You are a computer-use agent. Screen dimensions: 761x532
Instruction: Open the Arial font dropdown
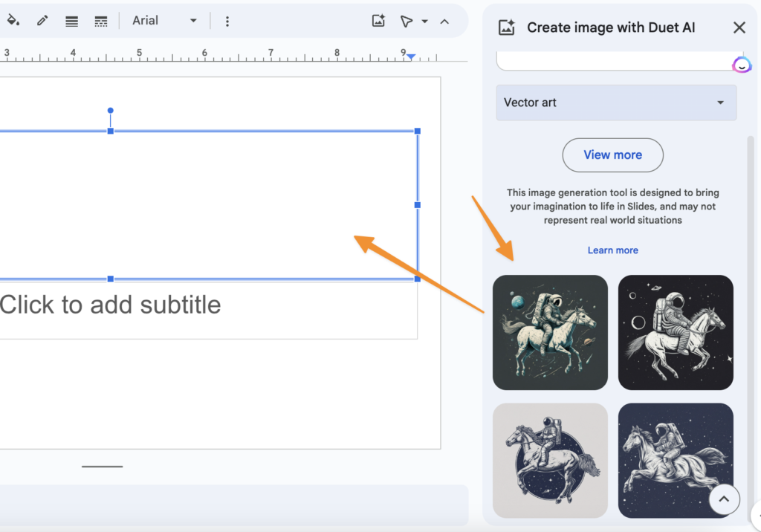(x=164, y=21)
